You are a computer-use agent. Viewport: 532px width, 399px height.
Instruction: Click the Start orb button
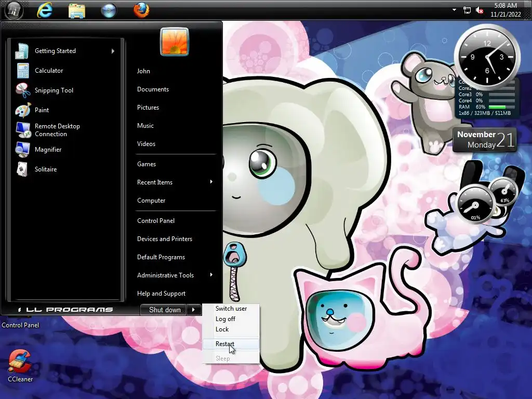coord(14,10)
